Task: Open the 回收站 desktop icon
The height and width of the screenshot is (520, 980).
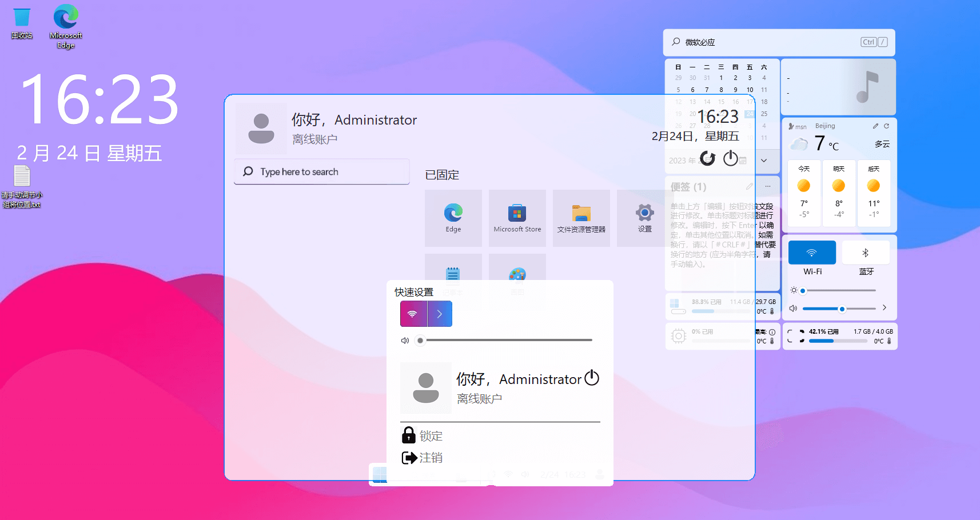Action: pos(22,23)
